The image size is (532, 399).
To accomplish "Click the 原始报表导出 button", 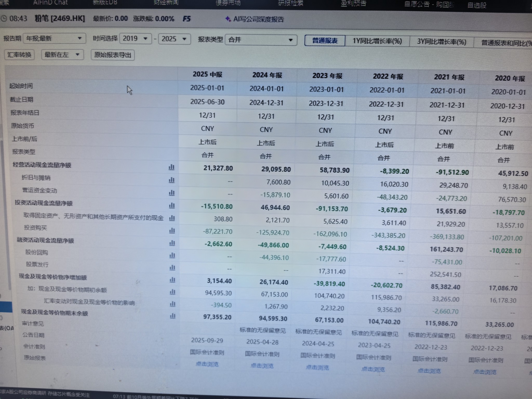I will pyautogui.click(x=112, y=55).
